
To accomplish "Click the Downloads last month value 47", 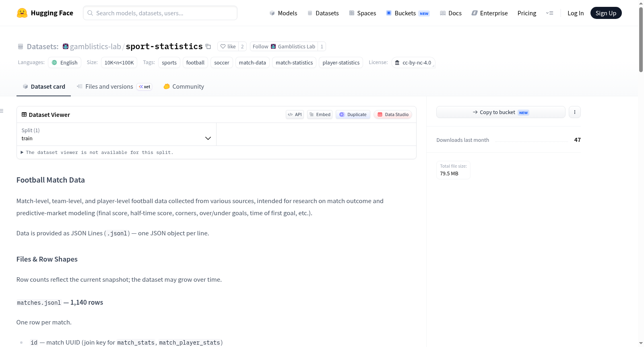I will (x=577, y=140).
